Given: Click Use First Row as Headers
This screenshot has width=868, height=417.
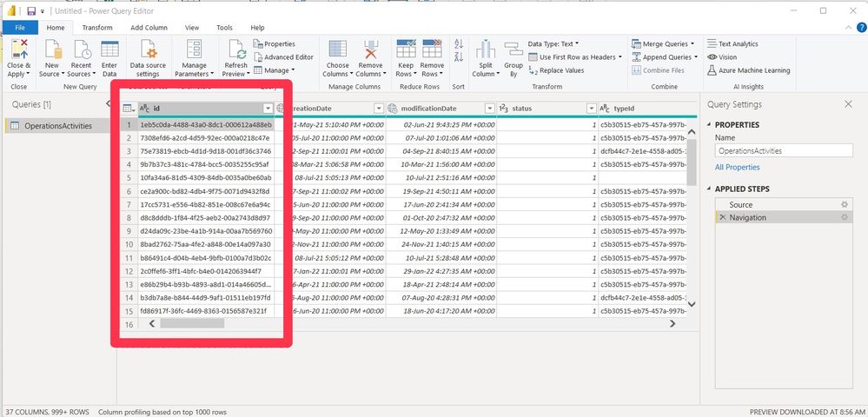Looking at the screenshot, I should (x=573, y=57).
